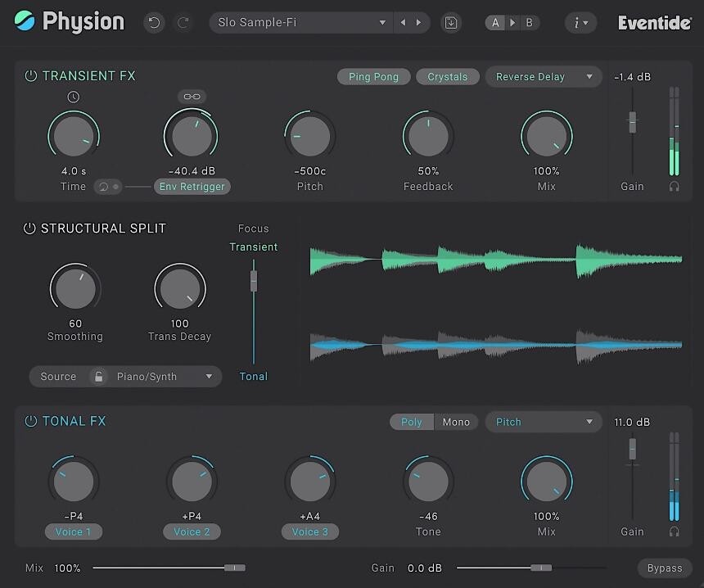This screenshot has height=588, width=704.
Task: Click the Eventide brand logo
Action: (655, 22)
